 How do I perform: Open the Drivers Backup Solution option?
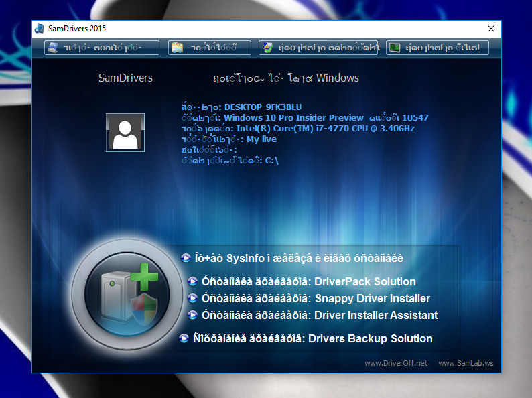click(312, 338)
